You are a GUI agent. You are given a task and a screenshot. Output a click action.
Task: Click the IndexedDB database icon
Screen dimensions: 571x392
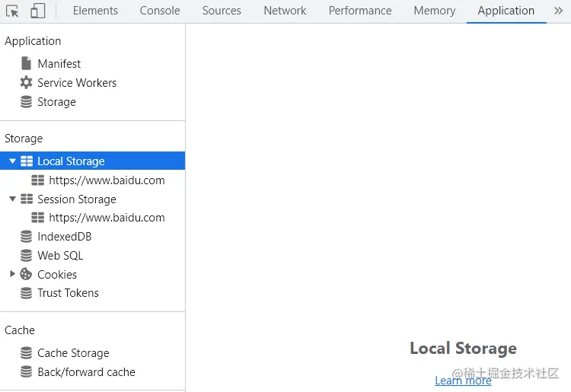coord(26,236)
